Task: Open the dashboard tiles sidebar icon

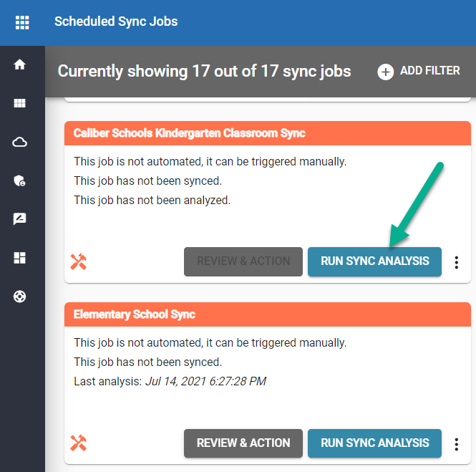Action: coord(20,259)
